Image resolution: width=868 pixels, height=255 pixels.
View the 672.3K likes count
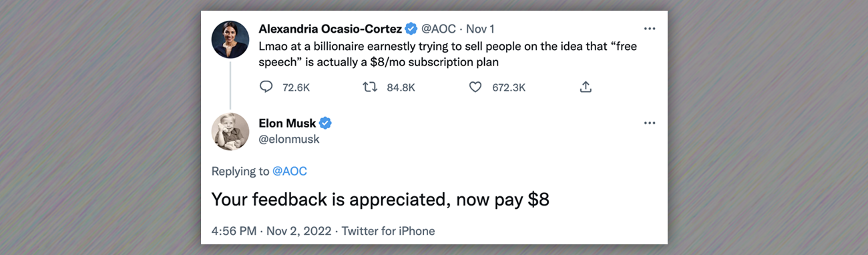pos(509,87)
